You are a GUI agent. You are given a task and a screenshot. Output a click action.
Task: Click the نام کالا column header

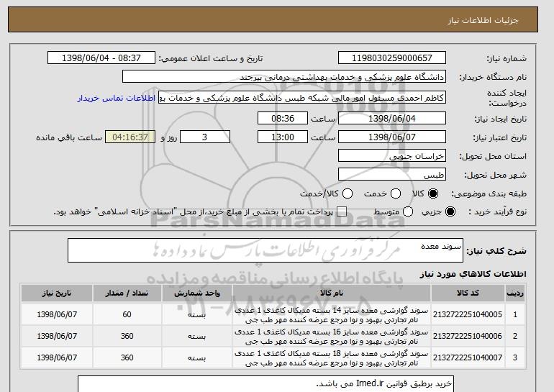332,293
